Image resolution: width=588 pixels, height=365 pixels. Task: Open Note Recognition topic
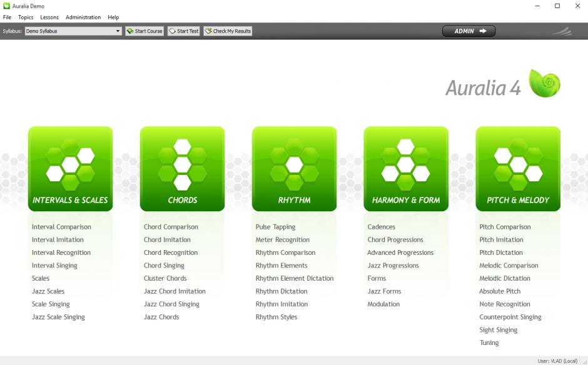[x=504, y=304]
